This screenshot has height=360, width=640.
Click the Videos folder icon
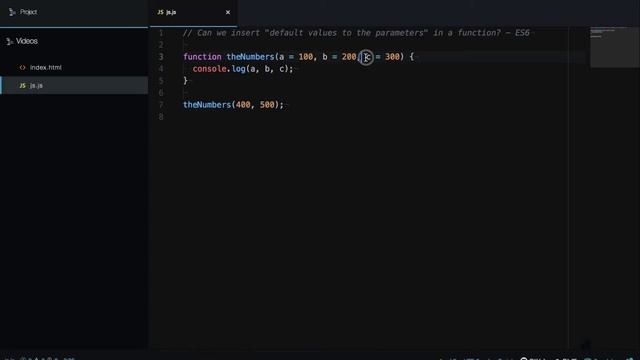(10, 41)
